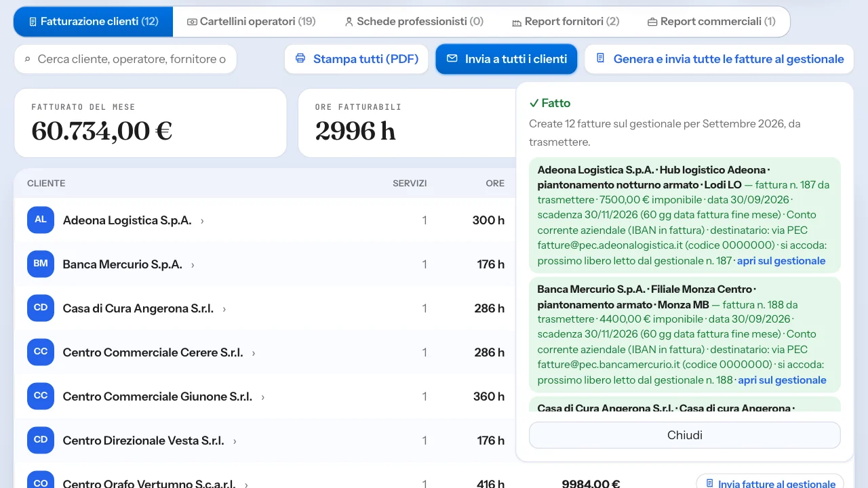
Task: Click the CO avatar for Centro Orafo Vertumno
Action: click(x=41, y=479)
